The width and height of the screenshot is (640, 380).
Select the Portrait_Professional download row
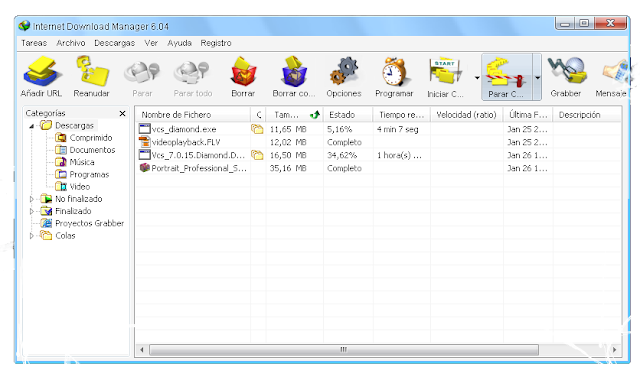click(378, 168)
